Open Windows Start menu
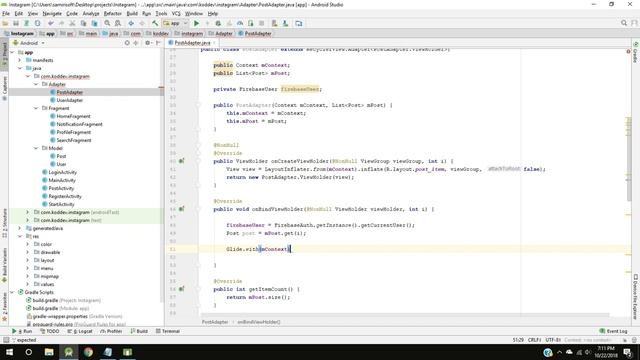 click(9, 352)
